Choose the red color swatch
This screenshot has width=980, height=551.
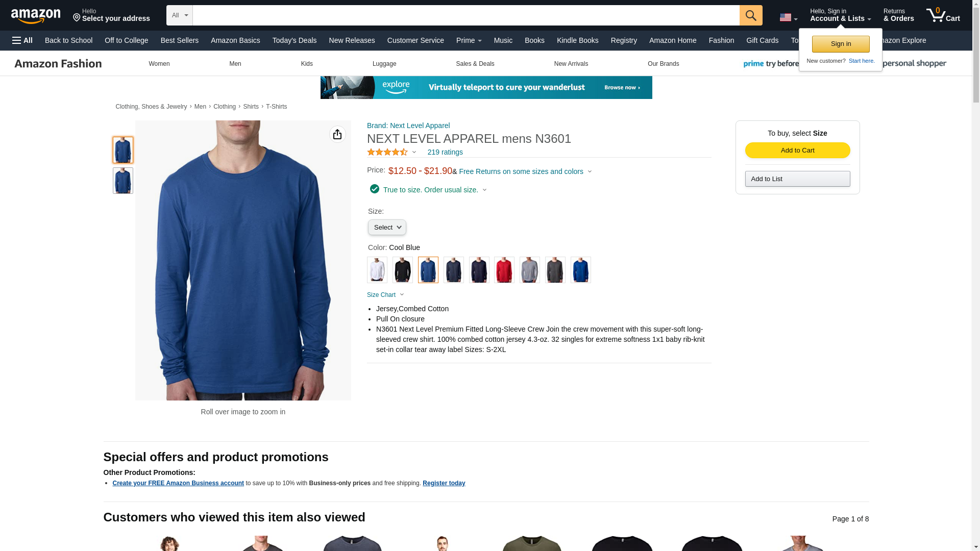[504, 270]
